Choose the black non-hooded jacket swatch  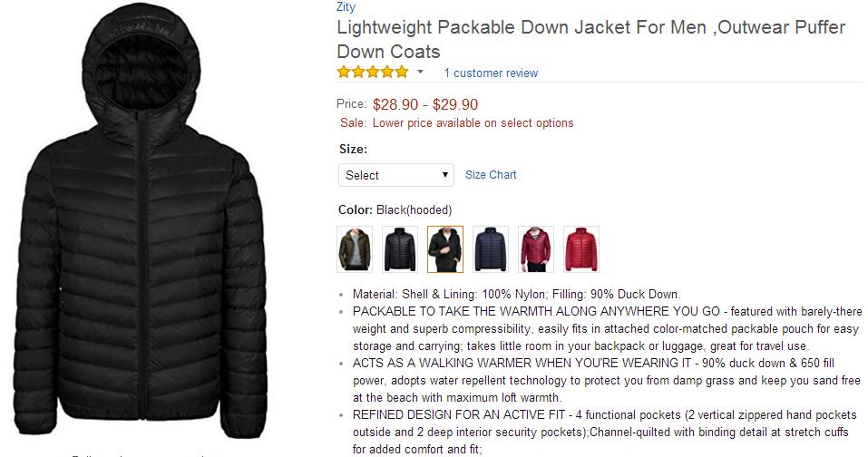[400, 249]
